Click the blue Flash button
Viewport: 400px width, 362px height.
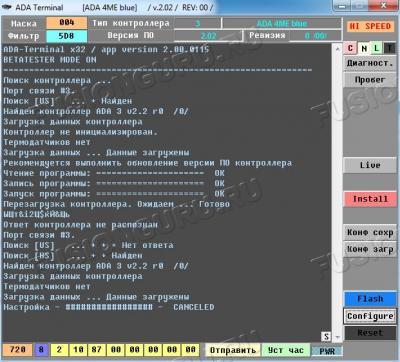click(x=370, y=299)
